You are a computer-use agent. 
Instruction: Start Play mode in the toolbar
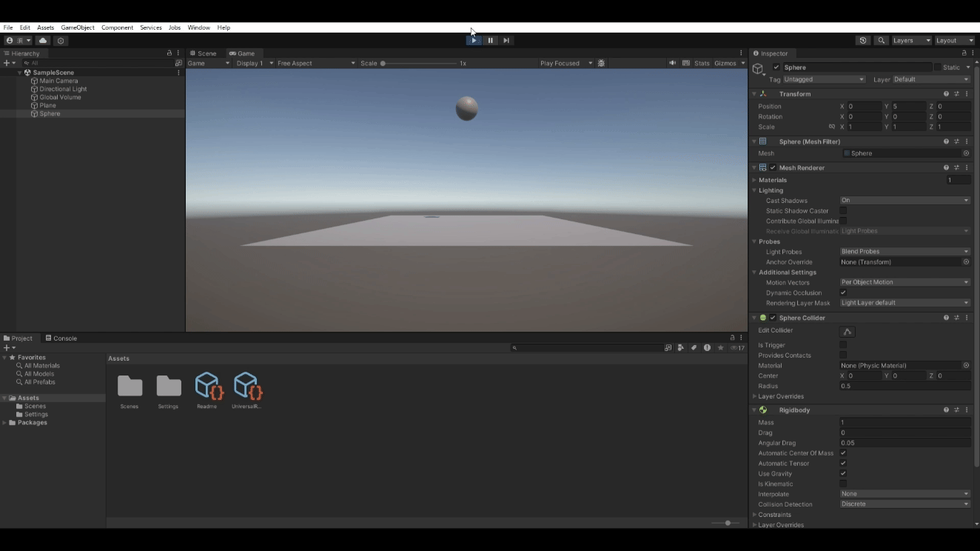pyautogui.click(x=473, y=40)
